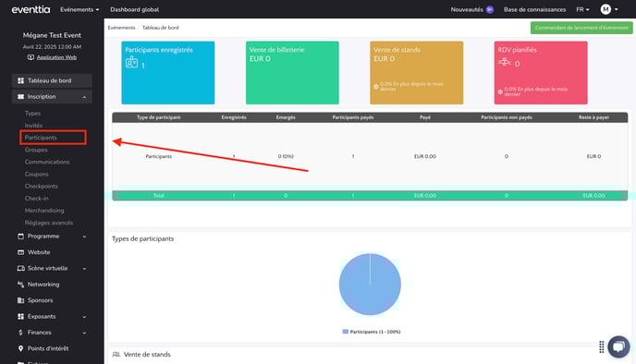Click the Website browser icon
The width and height of the screenshot is (636, 364).
point(20,252)
